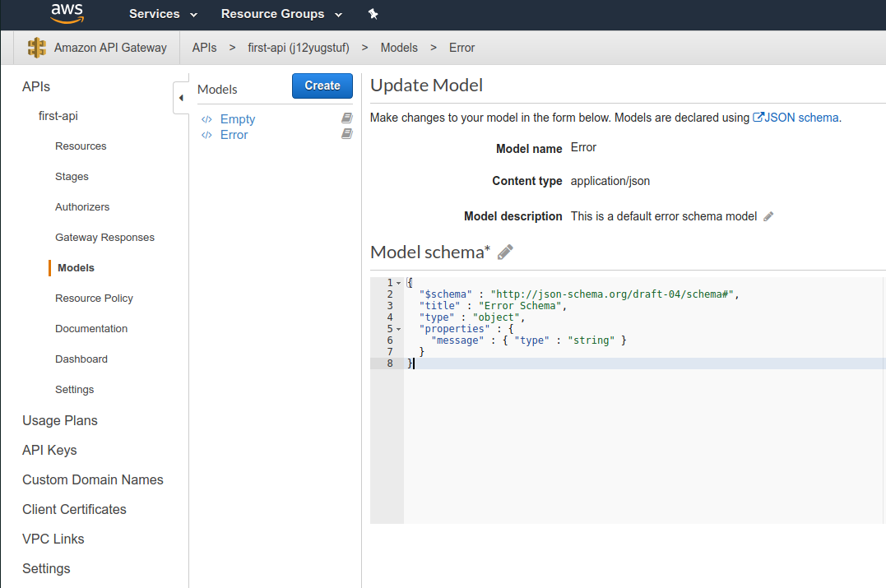The height and width of the screenshot is (588, 886).
Task: Open Dashboard in the sidebar
Action: pos(81,359)
